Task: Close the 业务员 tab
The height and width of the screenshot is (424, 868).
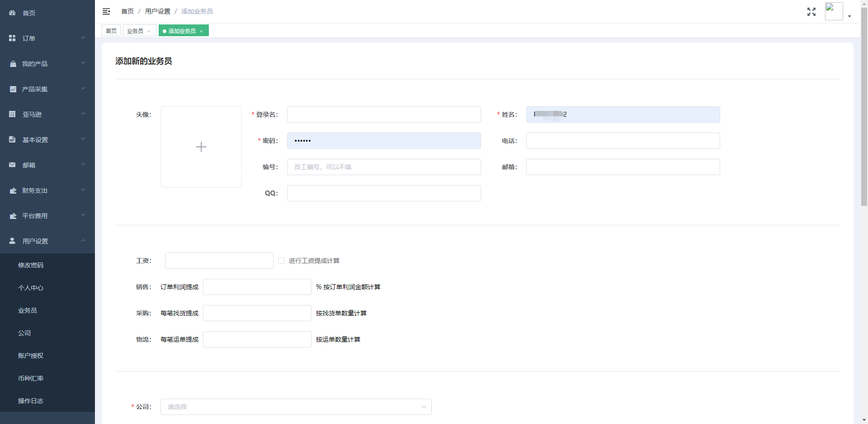Action: click(x=149, y=31)
